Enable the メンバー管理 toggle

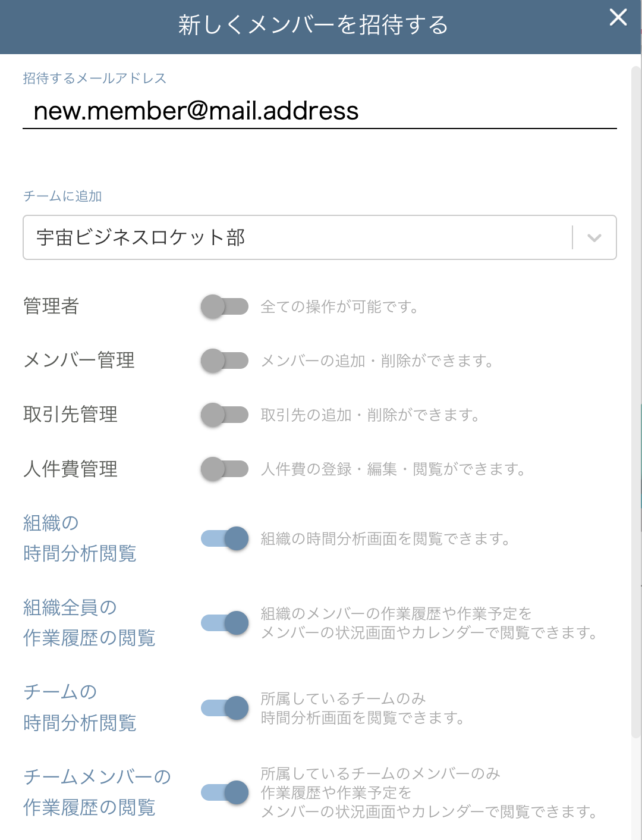(x=225, y=361)
